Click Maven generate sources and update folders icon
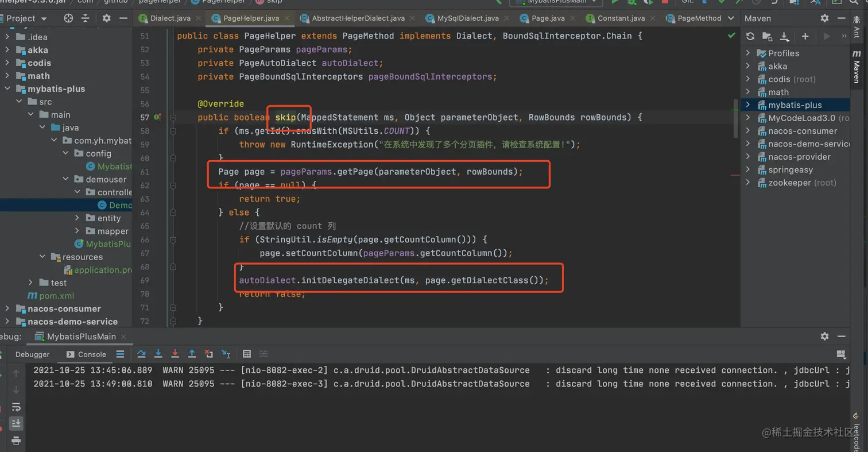 767,36
